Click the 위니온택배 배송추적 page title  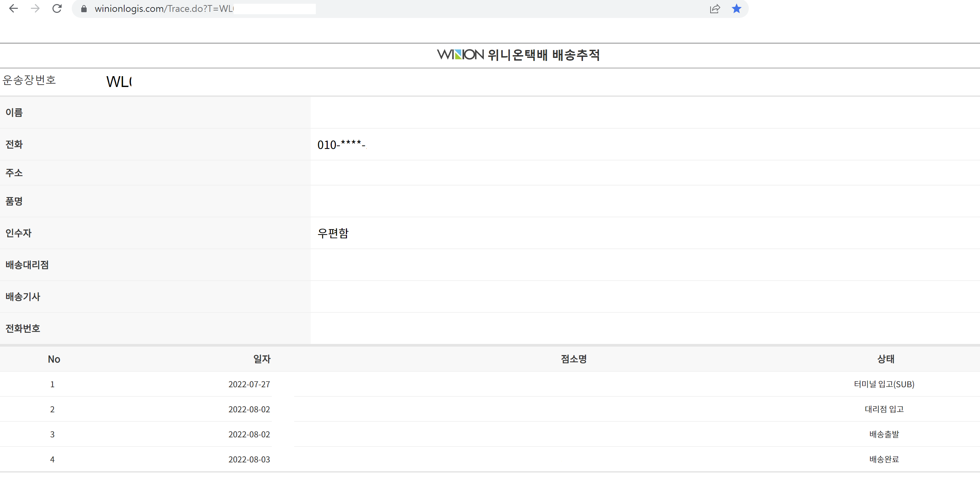click(x=544, y=55)
